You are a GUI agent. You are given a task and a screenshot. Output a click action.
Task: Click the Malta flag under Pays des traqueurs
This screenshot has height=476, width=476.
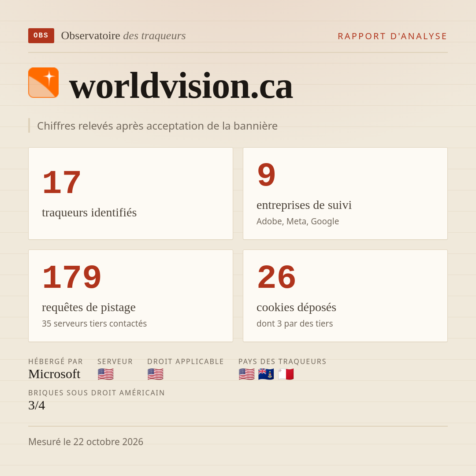(286, 374)
